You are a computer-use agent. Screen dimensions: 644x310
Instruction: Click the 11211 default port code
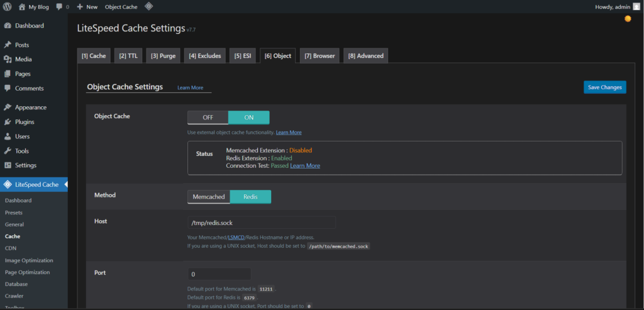(x=266, y=289)
